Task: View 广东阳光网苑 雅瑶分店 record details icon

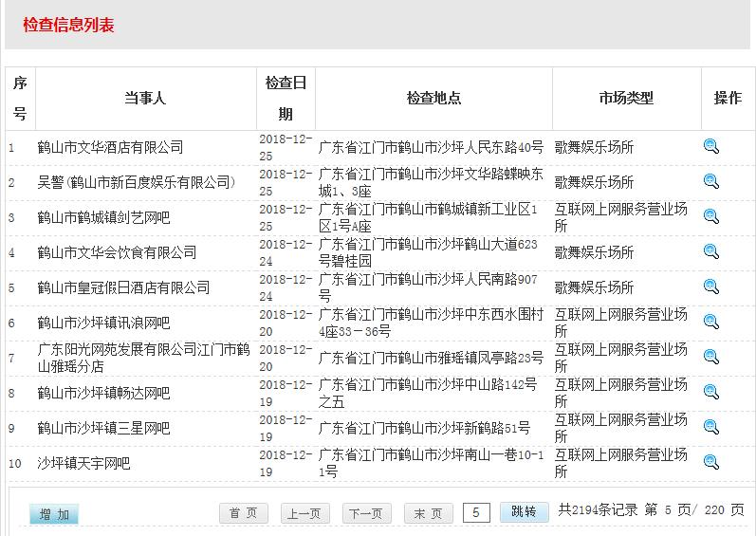Action: [711, 357]
